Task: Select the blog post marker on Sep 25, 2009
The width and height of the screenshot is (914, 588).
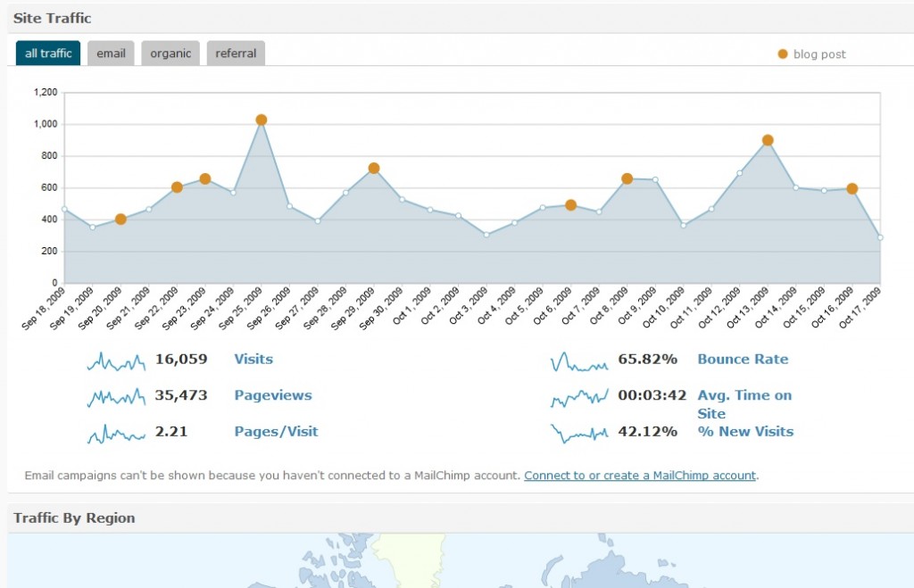Action: (262, 120)
